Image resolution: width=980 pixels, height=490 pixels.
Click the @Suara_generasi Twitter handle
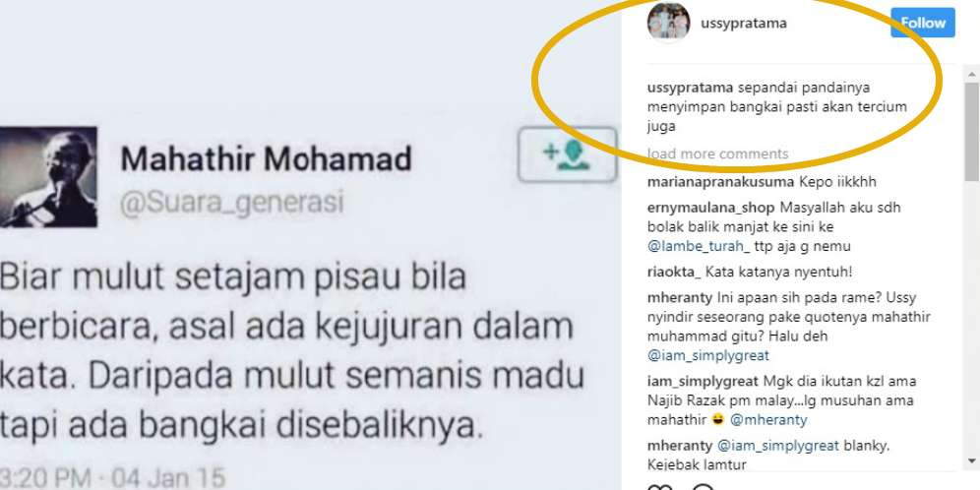click(231, 203)
